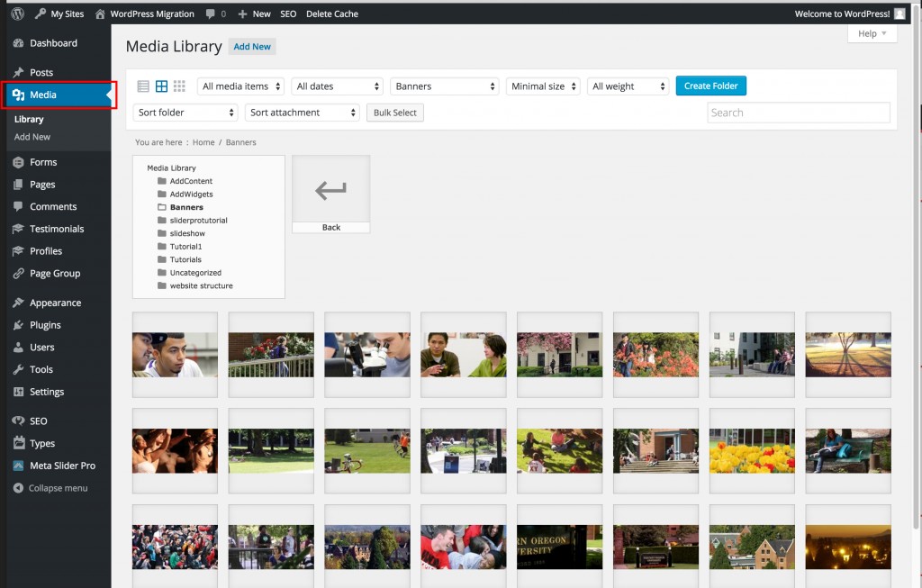Click the Back arrow folder tile
This screenshot has width=922, height=588.
330,194
